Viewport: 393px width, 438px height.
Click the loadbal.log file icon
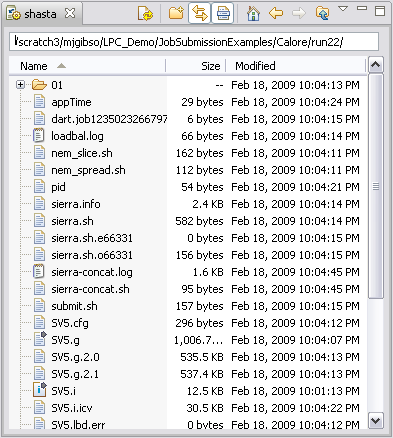(39, 136)
